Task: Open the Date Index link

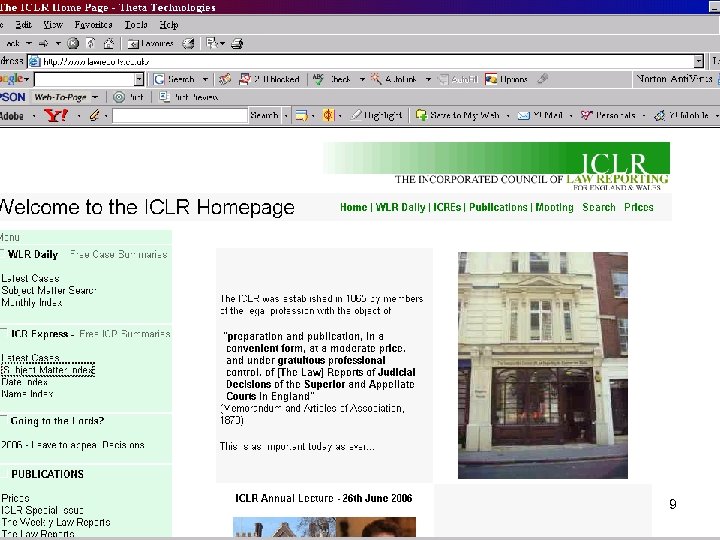Action: 24,382
